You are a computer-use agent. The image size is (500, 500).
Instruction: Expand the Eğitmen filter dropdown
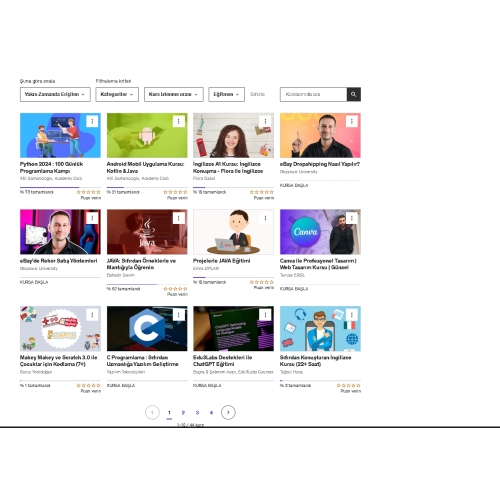click(226, 94)
